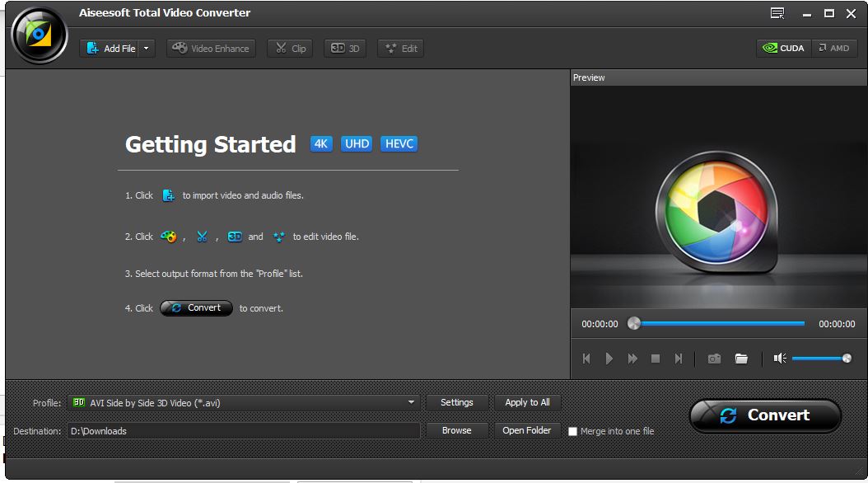Minimize the converter window
Screen dimensions: 868x483
(807, 14)
